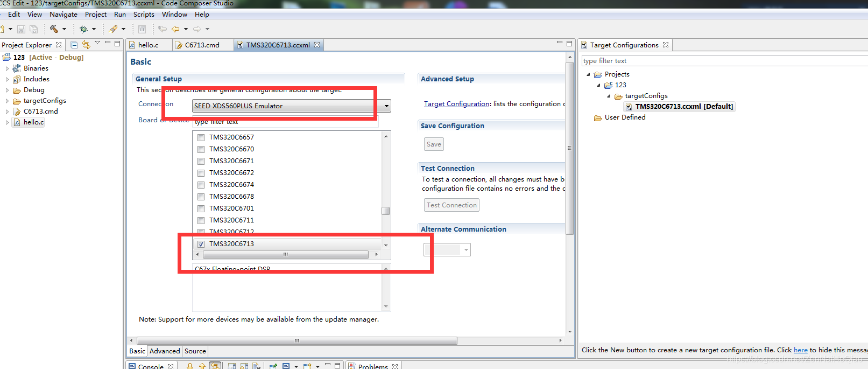
Task: Switch to the Source bottom tab
Action: click(x=195, y=351)
